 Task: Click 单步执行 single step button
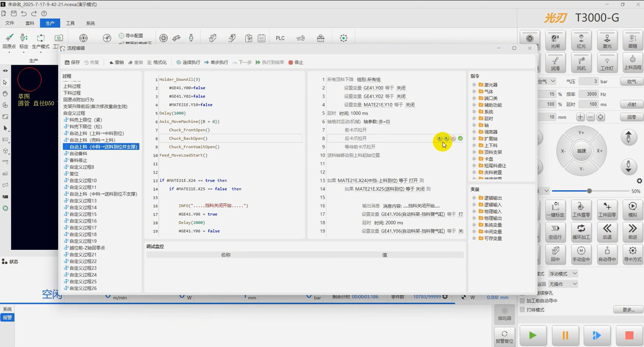click(216, 62)
